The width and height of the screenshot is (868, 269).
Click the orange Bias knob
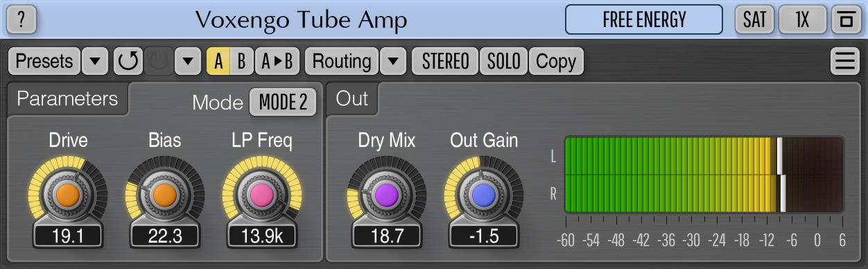(x=165, y=195)
